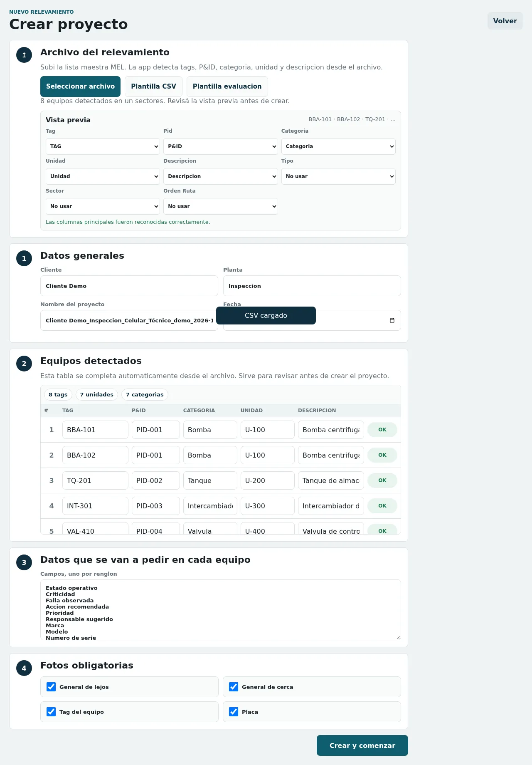Viewport: 532px width, 765px height.
Task: Open the Pid column dropdown showing P&ID
Action: 220,146
